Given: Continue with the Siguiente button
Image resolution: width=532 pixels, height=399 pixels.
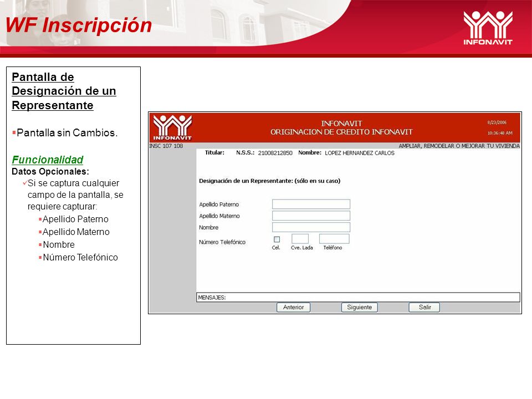Looking at the screenshot, I should [x=359, y=307].
